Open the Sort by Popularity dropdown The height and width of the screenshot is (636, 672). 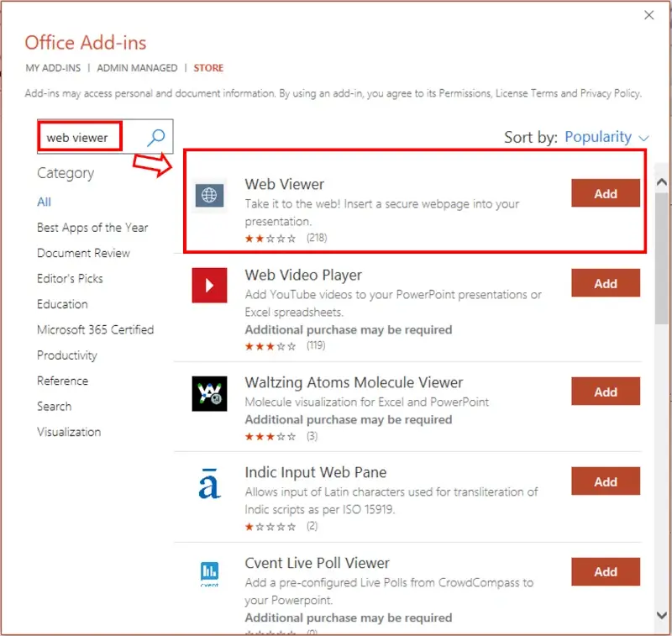pos(606,137)
